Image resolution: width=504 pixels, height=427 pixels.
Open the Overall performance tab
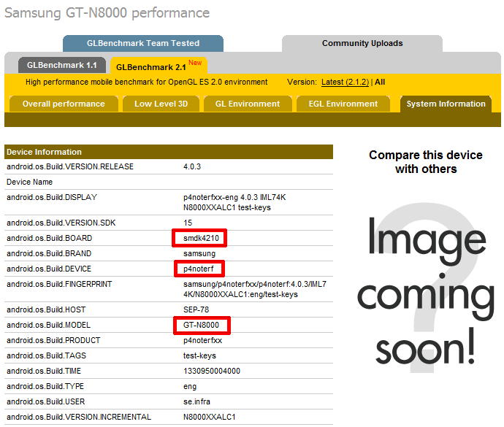tap(64, 104)
